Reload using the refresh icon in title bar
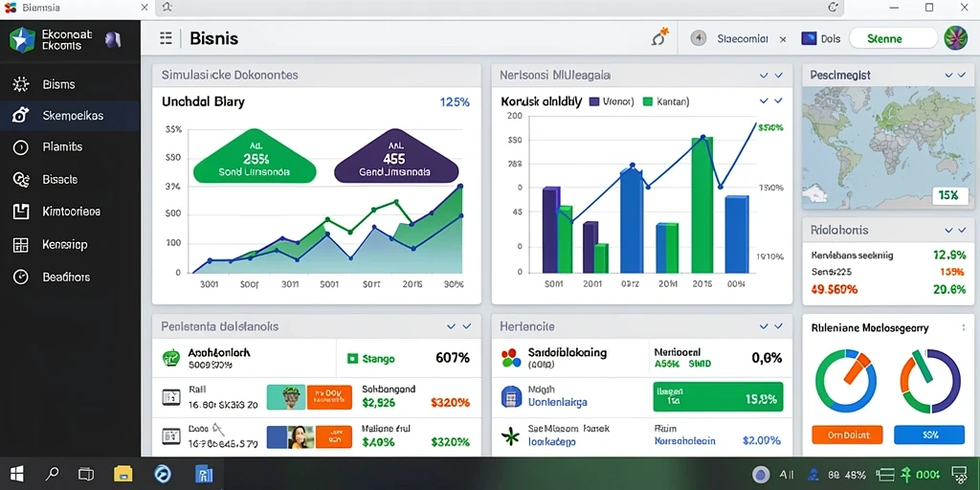This screenshot has width=980, height=490. click(x=833, y=8)
